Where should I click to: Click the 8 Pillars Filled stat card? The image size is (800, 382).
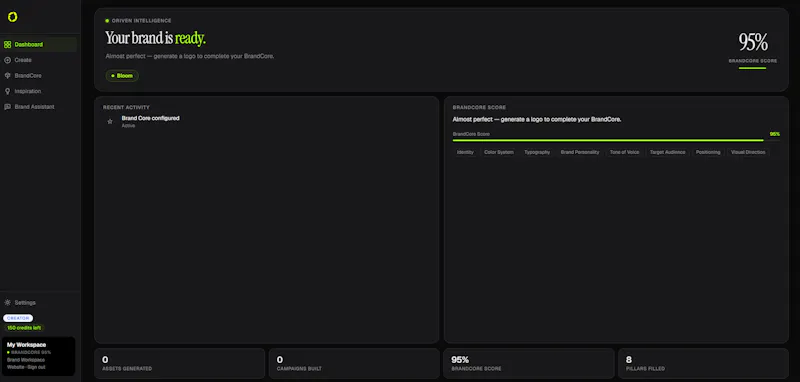703,363
